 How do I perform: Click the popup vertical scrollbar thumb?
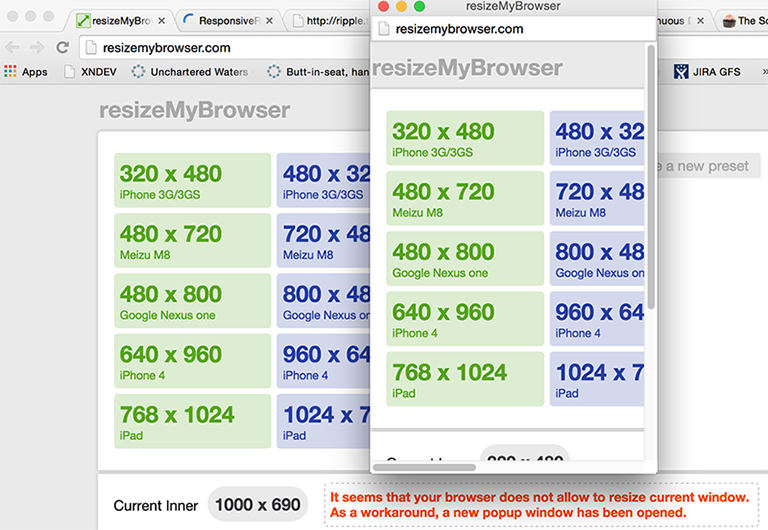651,176
